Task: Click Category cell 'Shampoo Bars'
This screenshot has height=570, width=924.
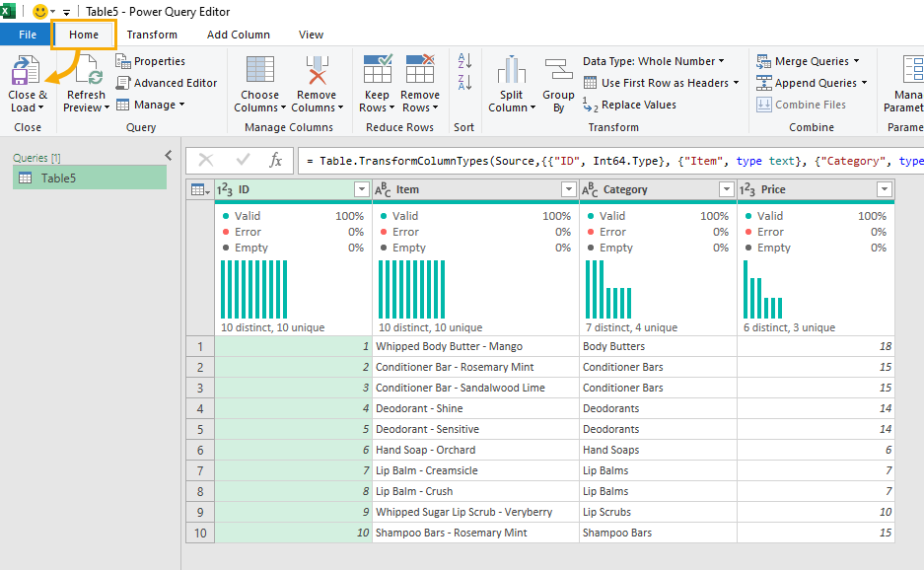Action: click(658, 533)
